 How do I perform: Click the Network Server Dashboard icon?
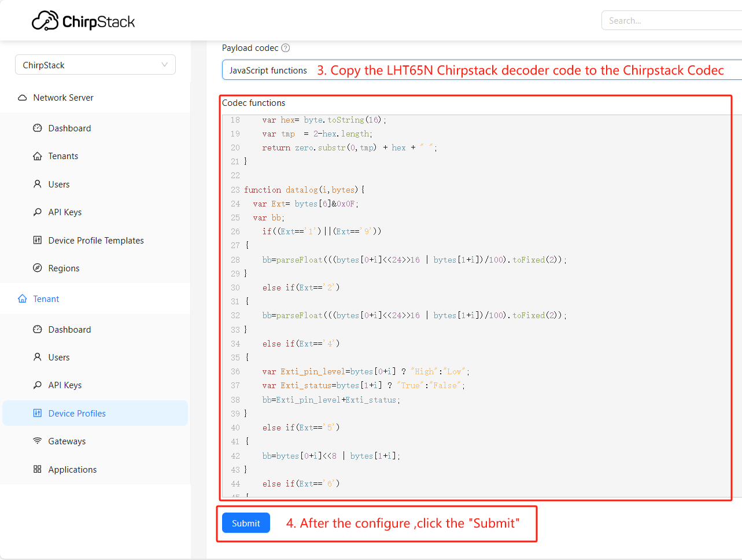pyautogui.click(x=38, y=128)
